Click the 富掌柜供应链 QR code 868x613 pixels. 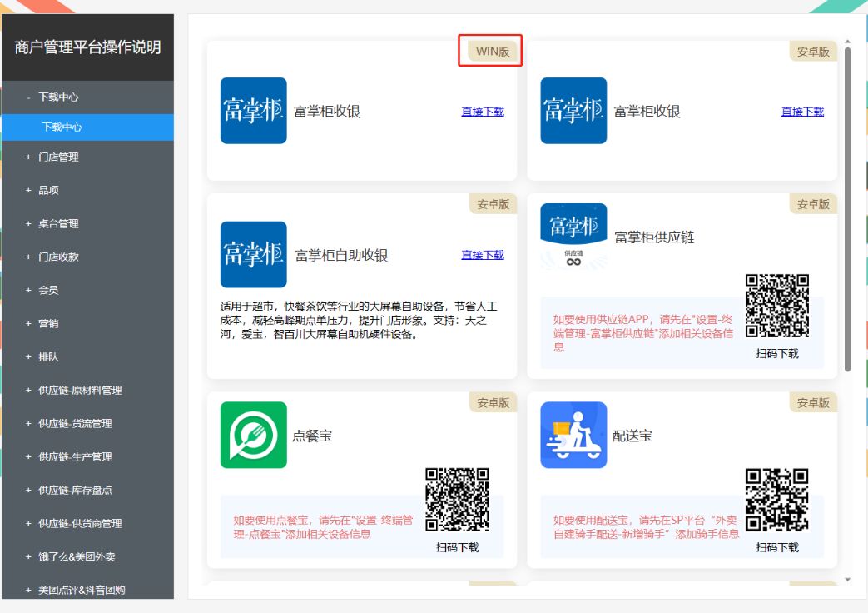pyautogui.click(x=777, y=306)
